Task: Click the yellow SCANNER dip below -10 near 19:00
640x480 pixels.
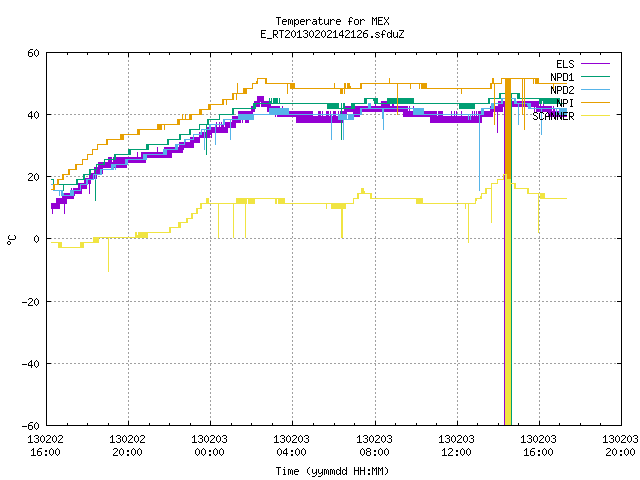Action: 108,255
